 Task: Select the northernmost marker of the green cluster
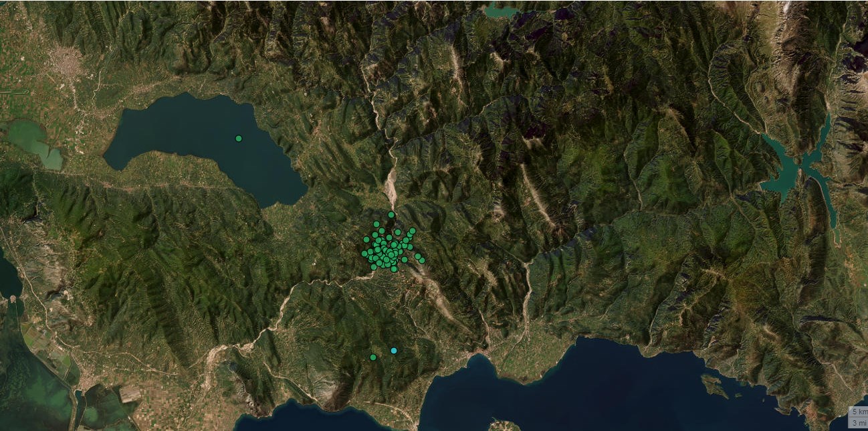click(x=391, y=215)
